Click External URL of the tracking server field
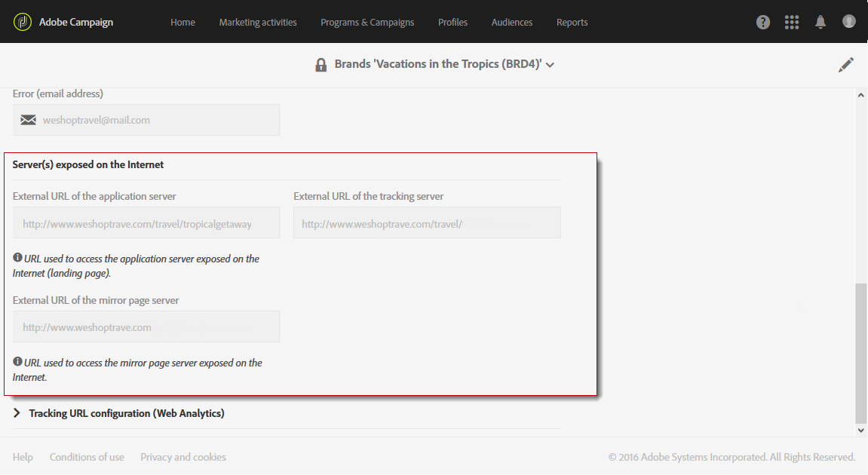This screenshot has width=868, height=475. click(x=427, y=222)
